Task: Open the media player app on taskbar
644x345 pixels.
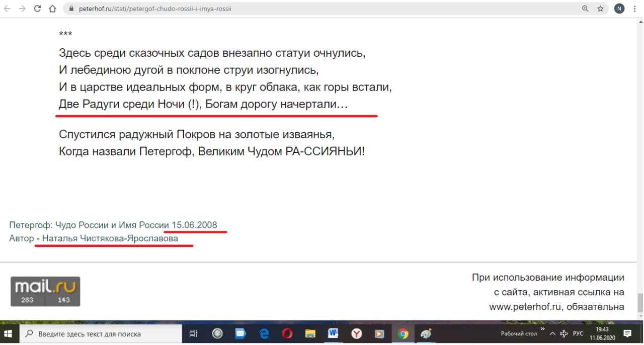Action: click(x=379, y=333)
